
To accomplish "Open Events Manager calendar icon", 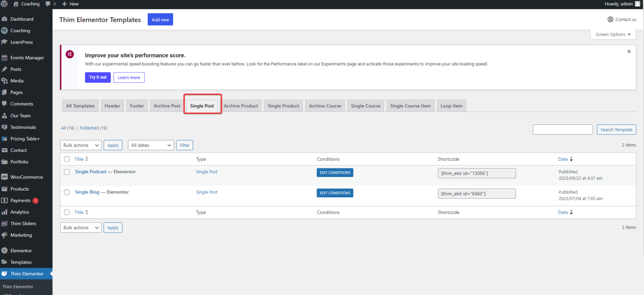I will (5, 58).
